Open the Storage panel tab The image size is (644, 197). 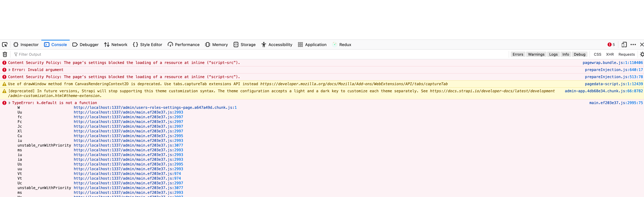pos(245,45)
